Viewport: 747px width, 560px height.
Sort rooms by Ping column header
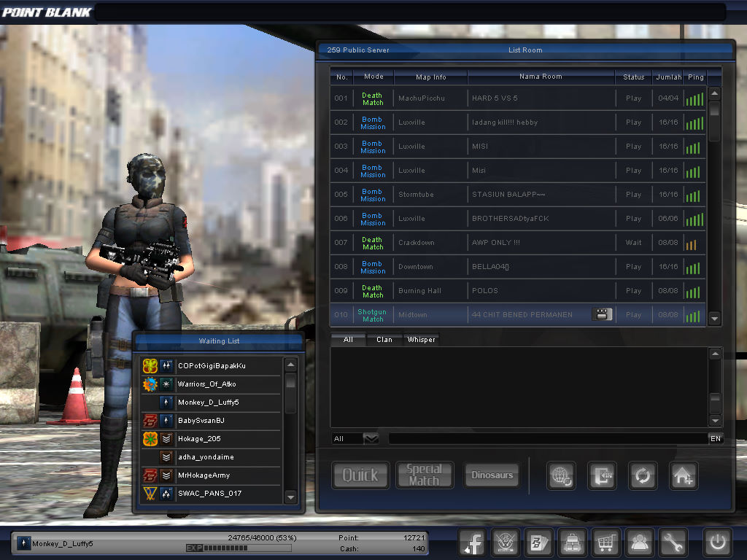695,77
